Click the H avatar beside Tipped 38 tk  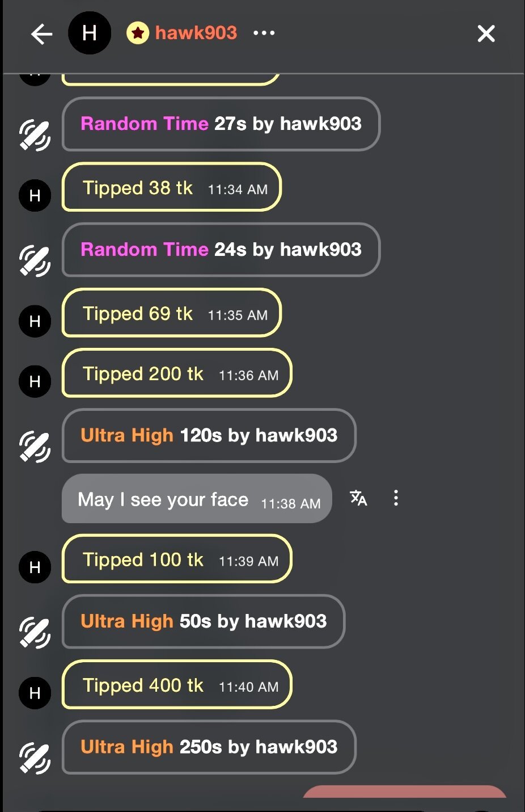point(35,196)
